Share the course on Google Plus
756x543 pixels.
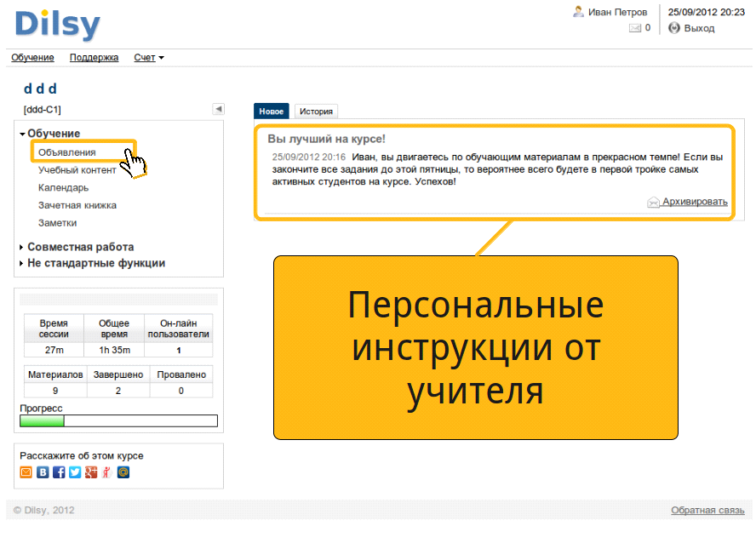(x=91, y=472)
